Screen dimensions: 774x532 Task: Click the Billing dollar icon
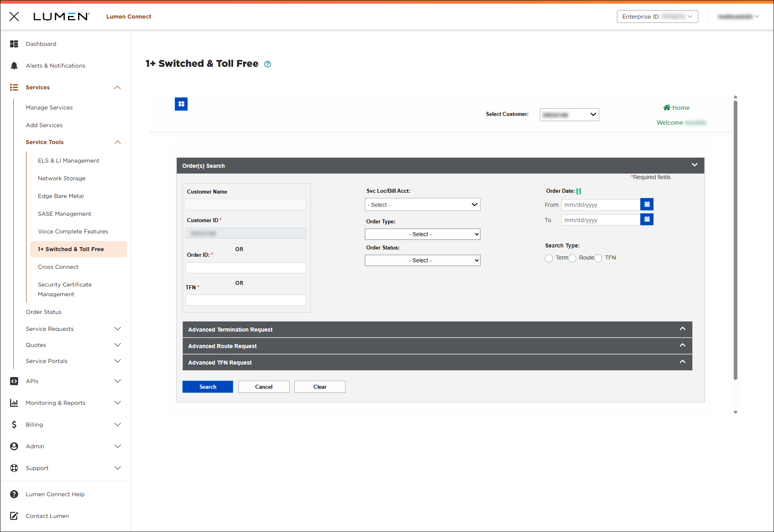14,425
